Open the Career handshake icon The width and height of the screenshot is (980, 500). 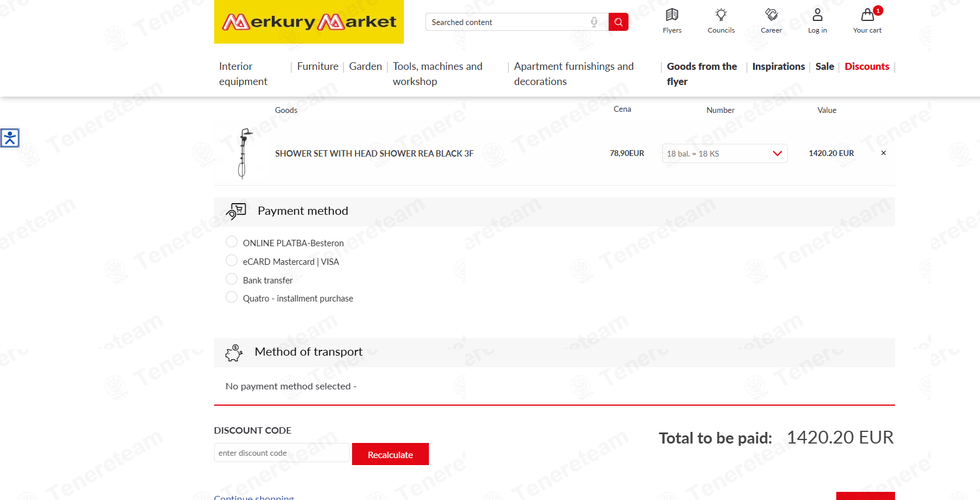[772, 15]
